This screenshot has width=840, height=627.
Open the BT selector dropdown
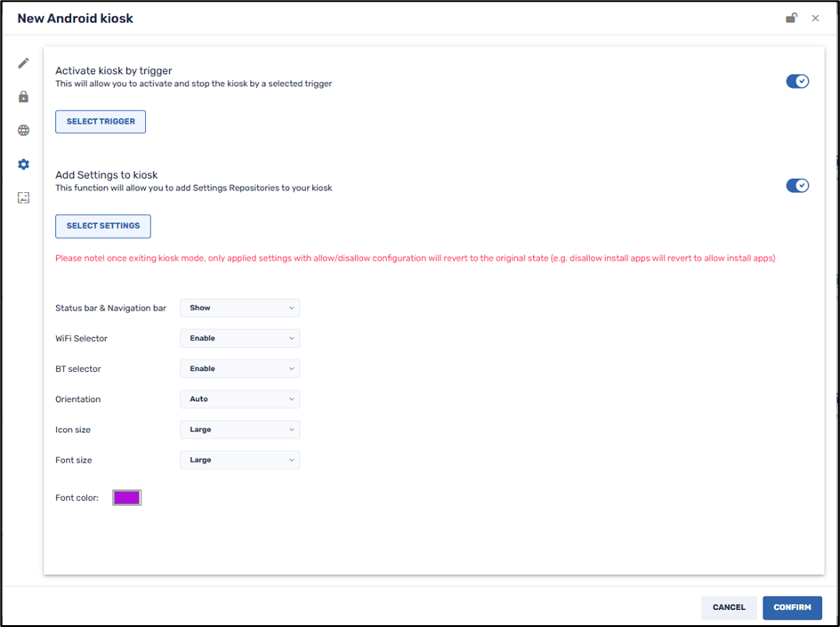point(239,368)
